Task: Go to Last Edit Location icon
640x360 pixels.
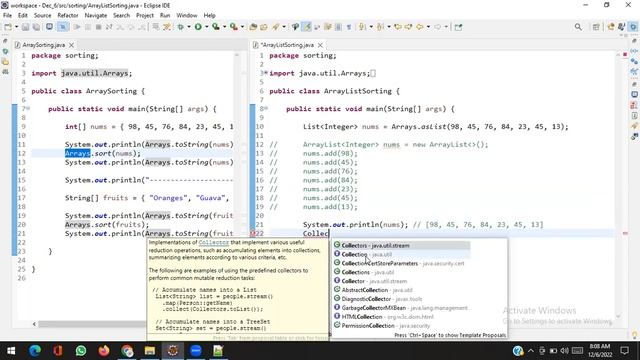Action: click(x=398, y=27)
